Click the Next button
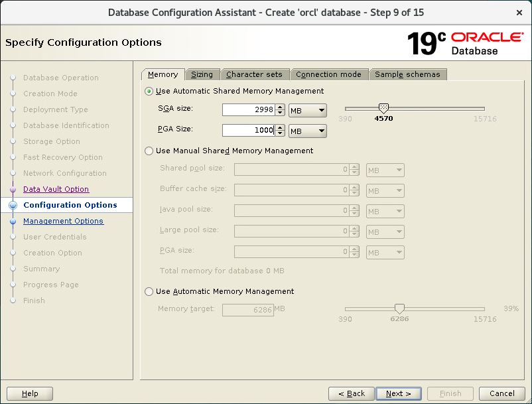 [x=399, y=393]
